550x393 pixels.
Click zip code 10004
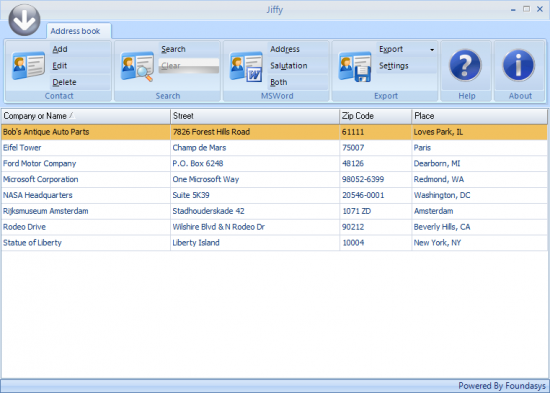376,242
